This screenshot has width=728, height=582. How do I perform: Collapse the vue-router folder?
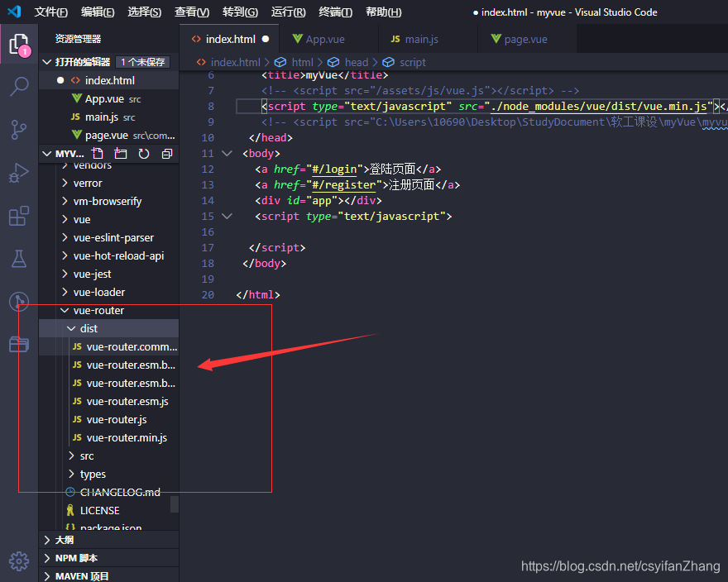[108, 311]
